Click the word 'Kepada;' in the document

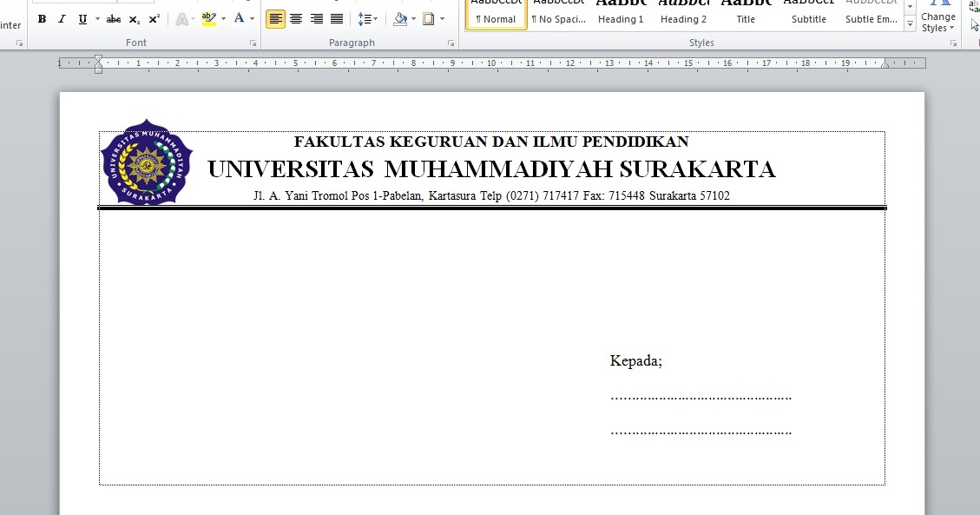pos(635,361)
